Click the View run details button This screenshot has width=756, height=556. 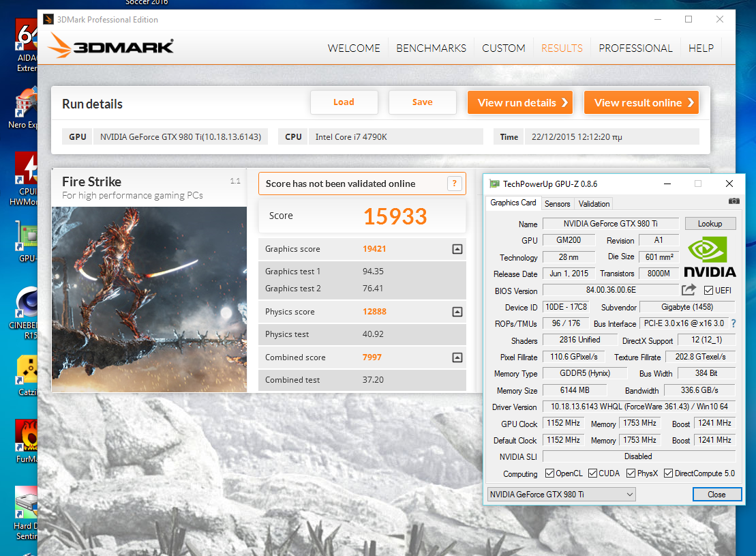[x=520, y=102]
